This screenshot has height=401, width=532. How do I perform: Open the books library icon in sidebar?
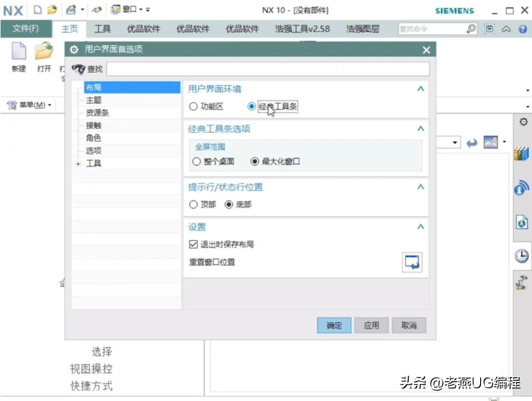pyautogui.click(x=521, y=154)
